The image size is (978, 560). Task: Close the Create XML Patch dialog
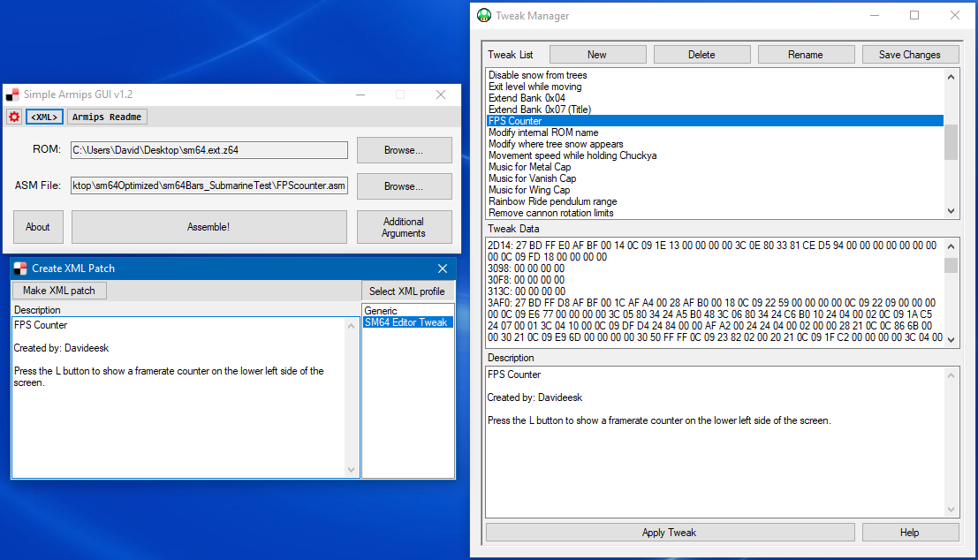pos(443,269)
